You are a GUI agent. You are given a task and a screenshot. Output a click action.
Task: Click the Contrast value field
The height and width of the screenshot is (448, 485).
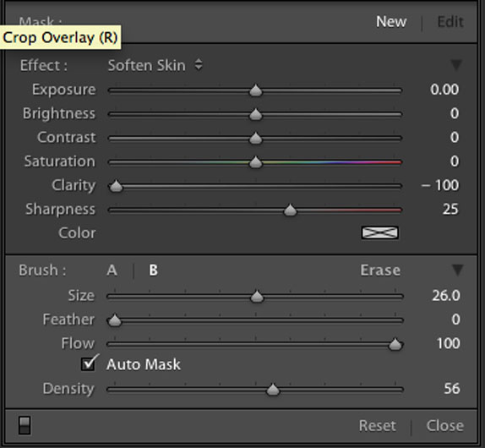click(455, 138)
